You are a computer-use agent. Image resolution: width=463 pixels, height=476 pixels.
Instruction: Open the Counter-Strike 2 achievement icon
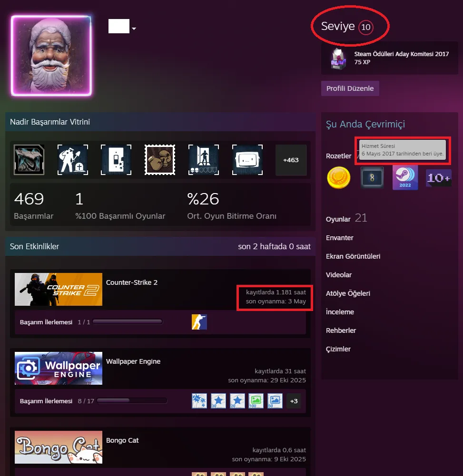199,322
